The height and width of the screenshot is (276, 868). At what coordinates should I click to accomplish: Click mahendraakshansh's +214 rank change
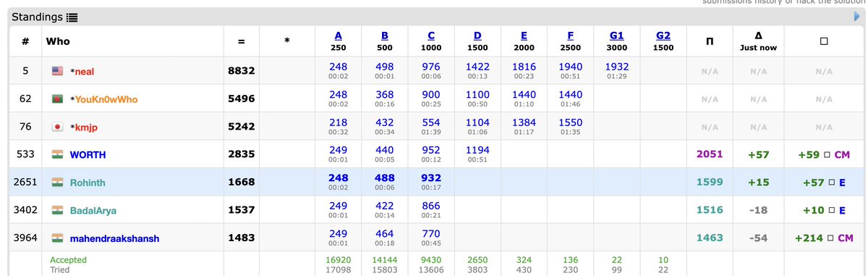coord(824,238)
